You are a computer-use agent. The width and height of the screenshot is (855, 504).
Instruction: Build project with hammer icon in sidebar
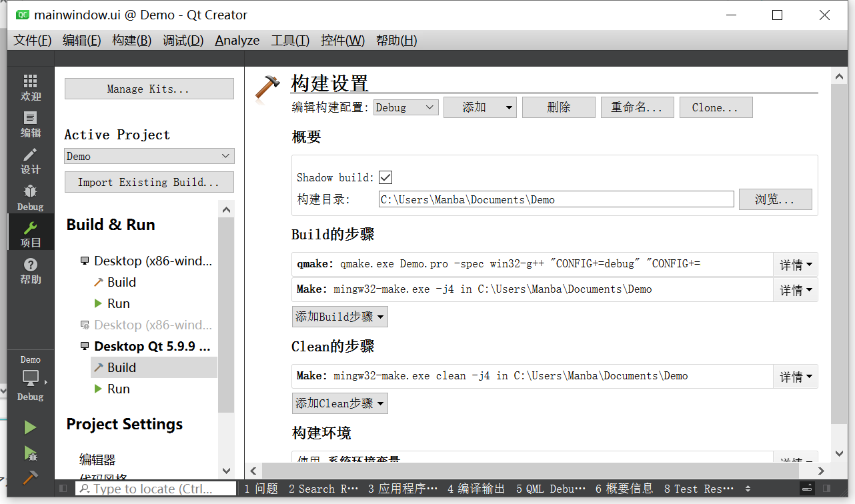[30, 478]
